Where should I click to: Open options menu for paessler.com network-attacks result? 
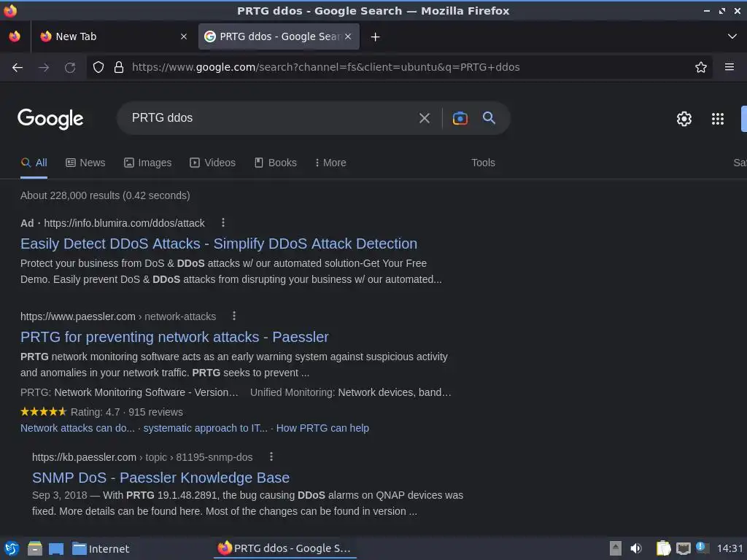(x=234, y=316)
